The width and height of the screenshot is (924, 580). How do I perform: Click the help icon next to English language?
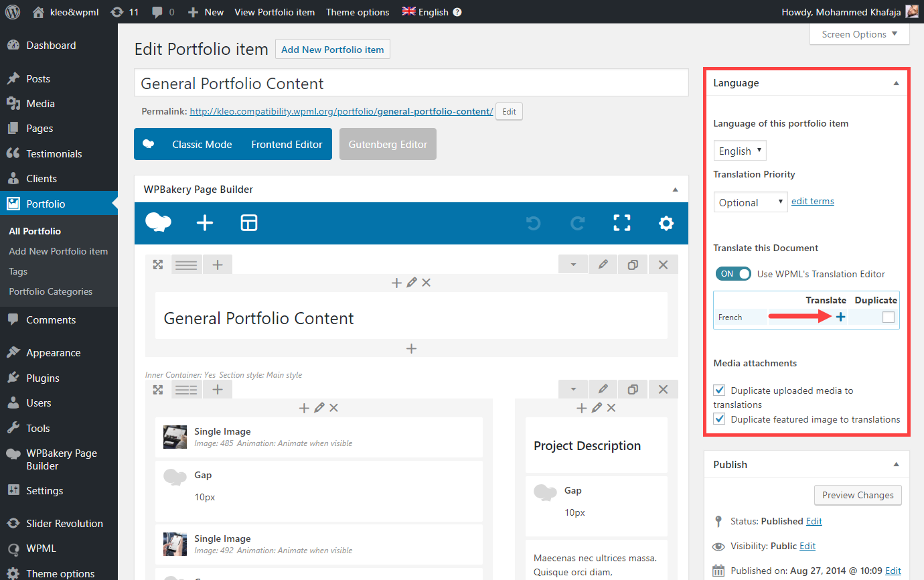coord(457,12)
